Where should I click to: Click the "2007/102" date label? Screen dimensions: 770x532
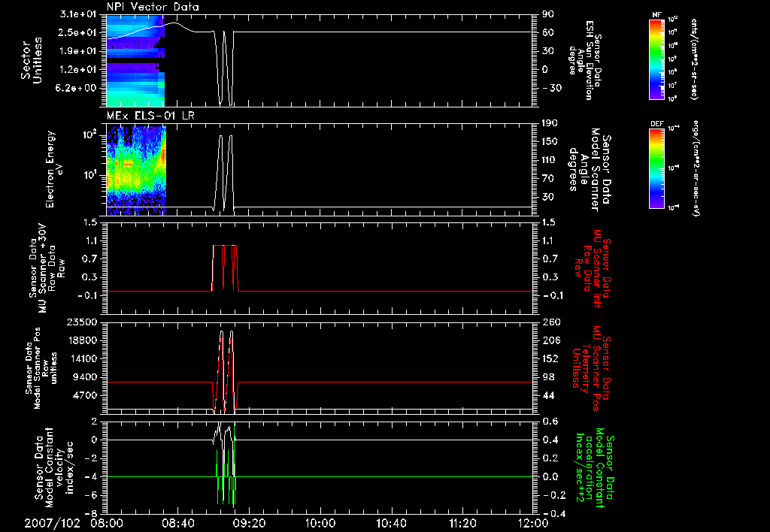pos(52,523)
